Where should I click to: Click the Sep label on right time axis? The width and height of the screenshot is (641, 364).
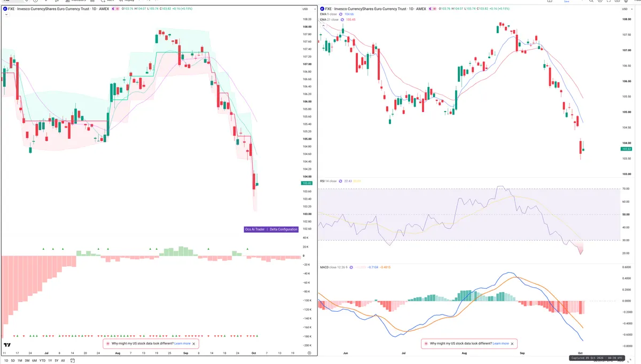tap(522, 353)
